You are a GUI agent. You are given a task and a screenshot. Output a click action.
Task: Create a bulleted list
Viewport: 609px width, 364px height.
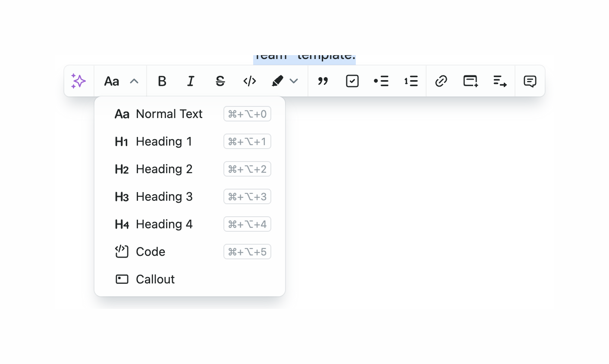tap(381, 81)
